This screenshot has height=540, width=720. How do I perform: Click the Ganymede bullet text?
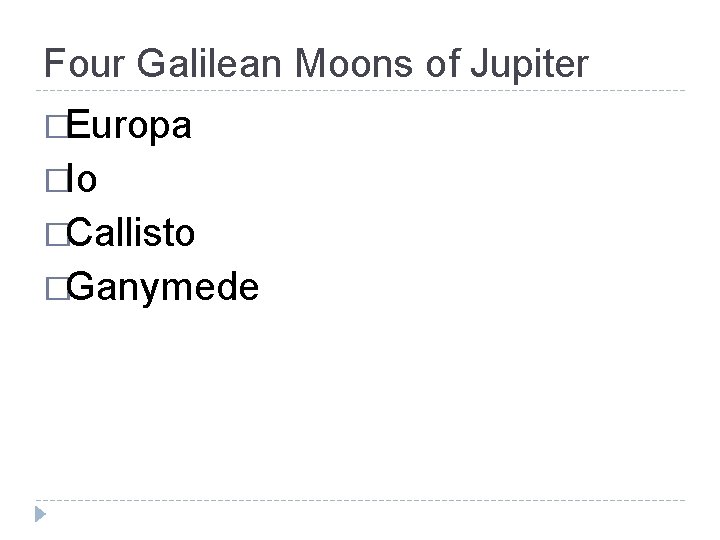(163, 287)
